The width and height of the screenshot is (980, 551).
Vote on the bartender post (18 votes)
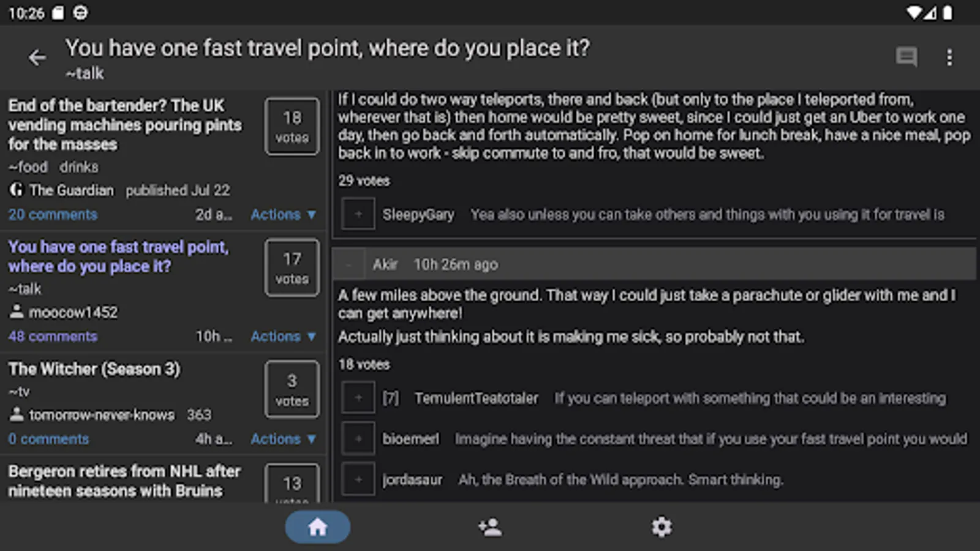tap(292, 126)
